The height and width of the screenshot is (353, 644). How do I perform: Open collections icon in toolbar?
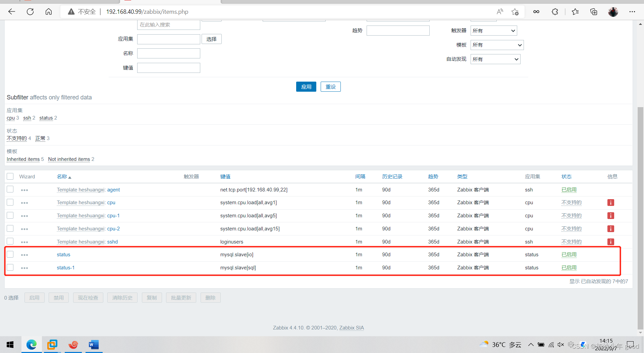tap(594, 12)
